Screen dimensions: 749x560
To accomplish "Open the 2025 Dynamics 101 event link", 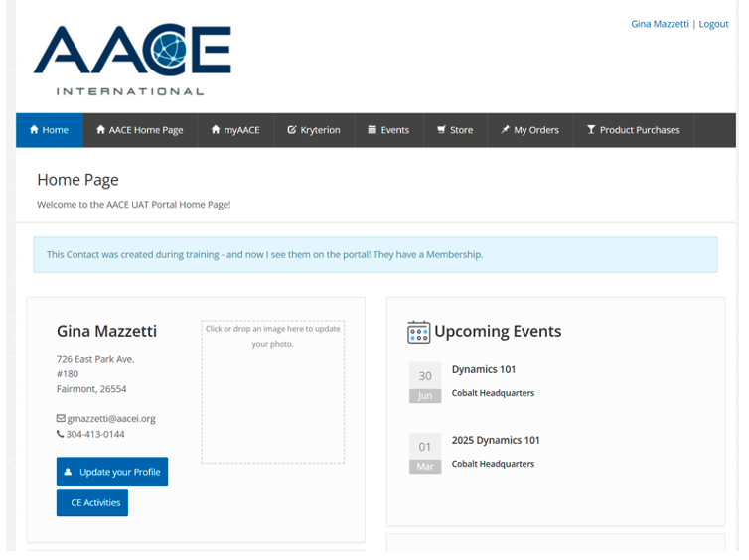I will tap(496, 440).
